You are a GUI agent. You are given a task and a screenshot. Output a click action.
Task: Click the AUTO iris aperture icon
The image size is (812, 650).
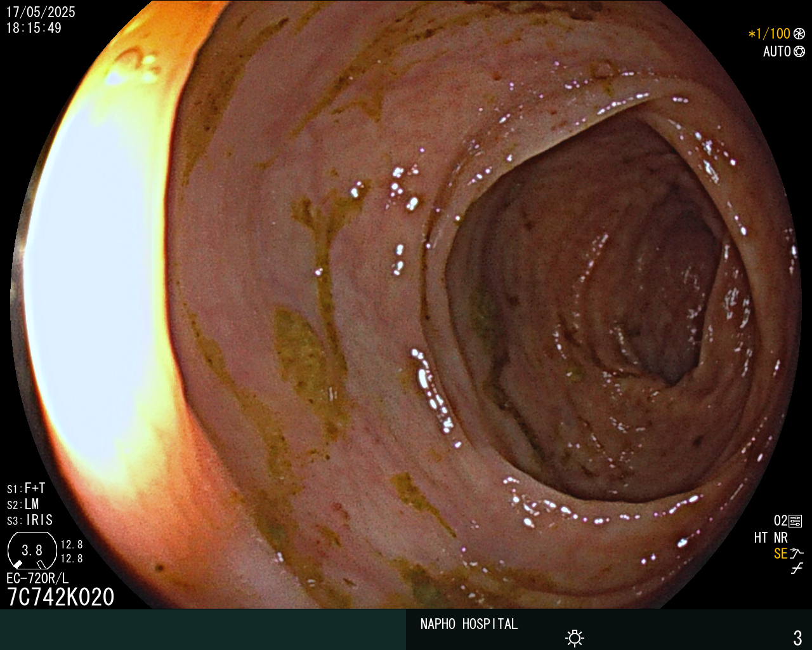click(x=799, y=51)
